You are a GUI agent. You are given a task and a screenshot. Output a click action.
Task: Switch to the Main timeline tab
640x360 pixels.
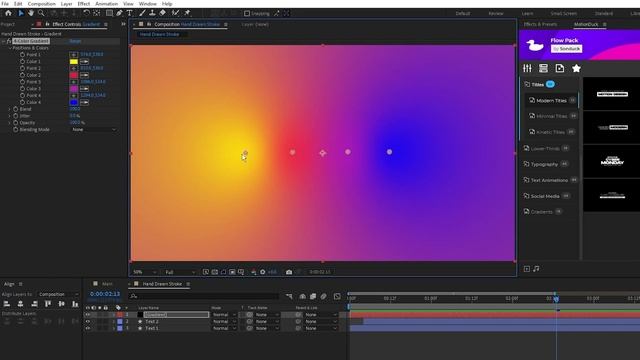[107, 284]
